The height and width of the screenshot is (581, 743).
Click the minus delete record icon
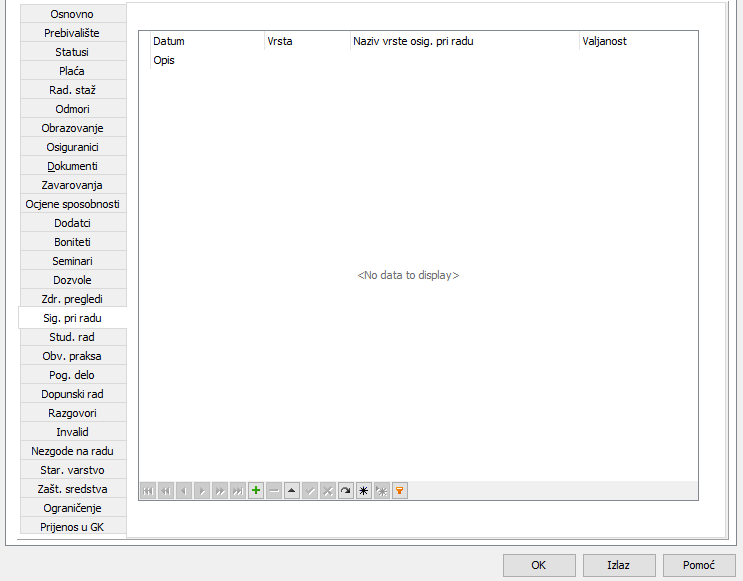274,491
